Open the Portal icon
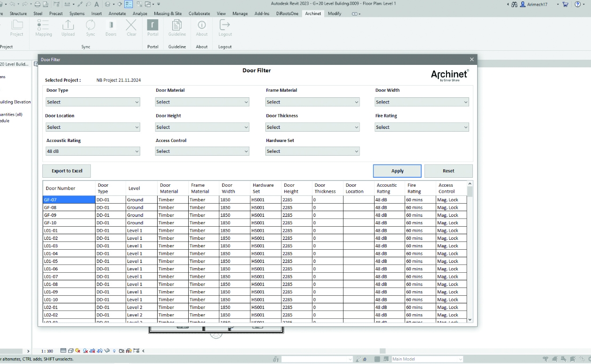The width and height of the screenshot is (591, 364). tap(152, 26)
